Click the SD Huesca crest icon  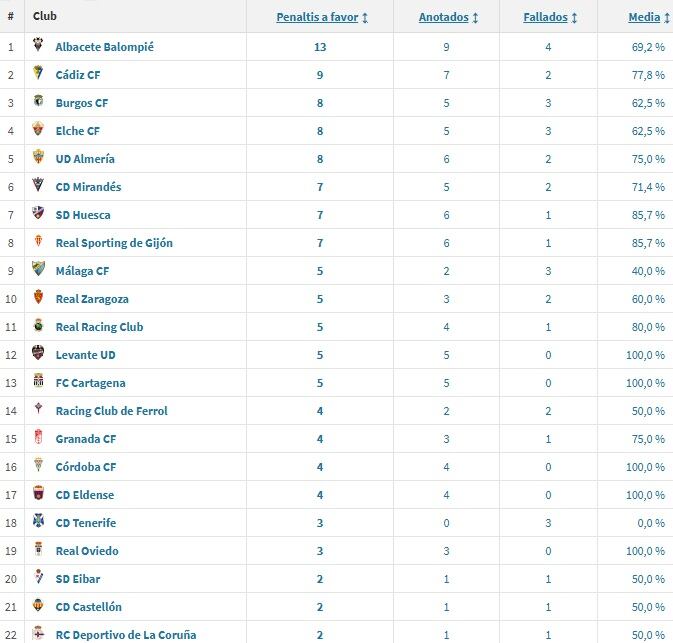coord(39,214)
